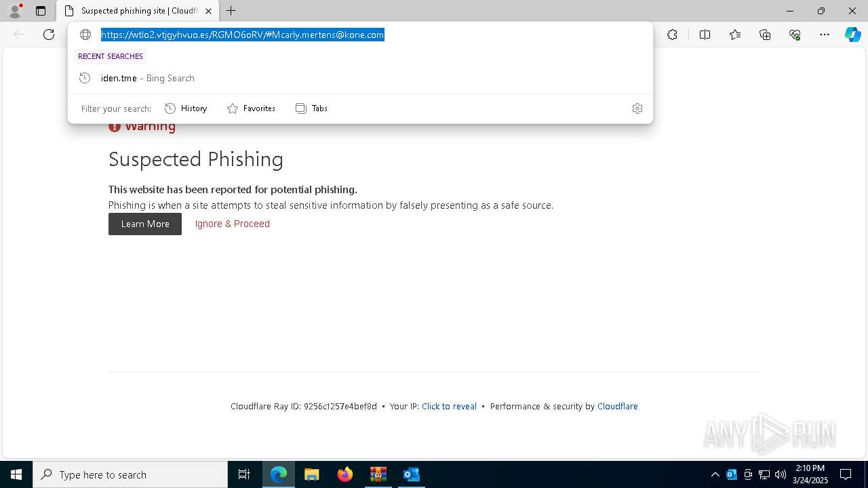
Task: Open WinRAR from the taskbar
Action: click(x=378, y=474)
